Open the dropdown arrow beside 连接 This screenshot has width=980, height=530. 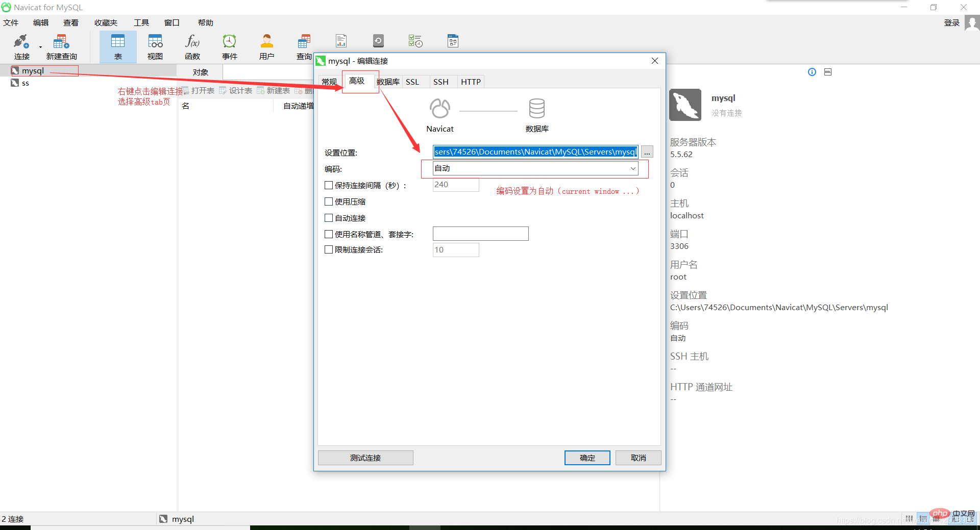[x=40, y=47]
